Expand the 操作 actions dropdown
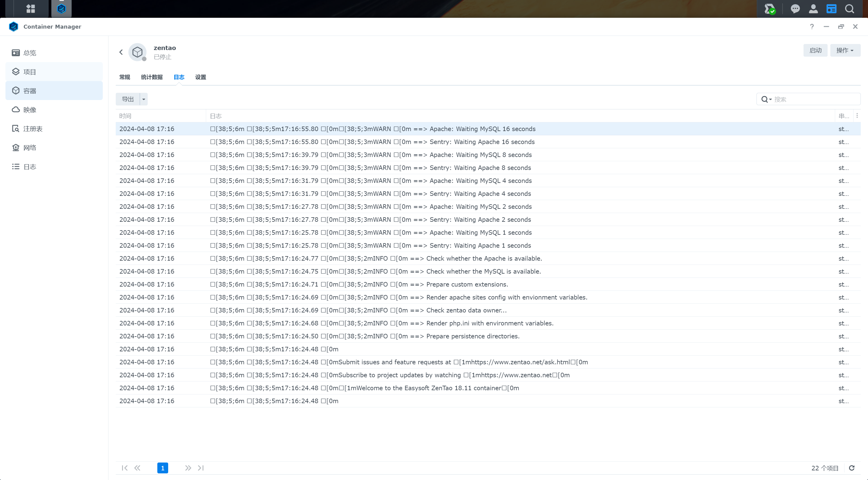Viewport: 868px width, 480px height. coord(845,51)
